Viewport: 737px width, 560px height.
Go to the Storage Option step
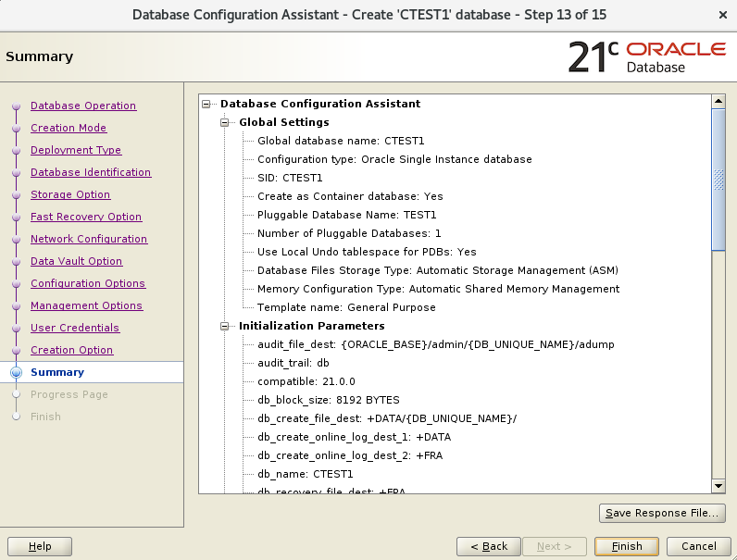point(70,194)
